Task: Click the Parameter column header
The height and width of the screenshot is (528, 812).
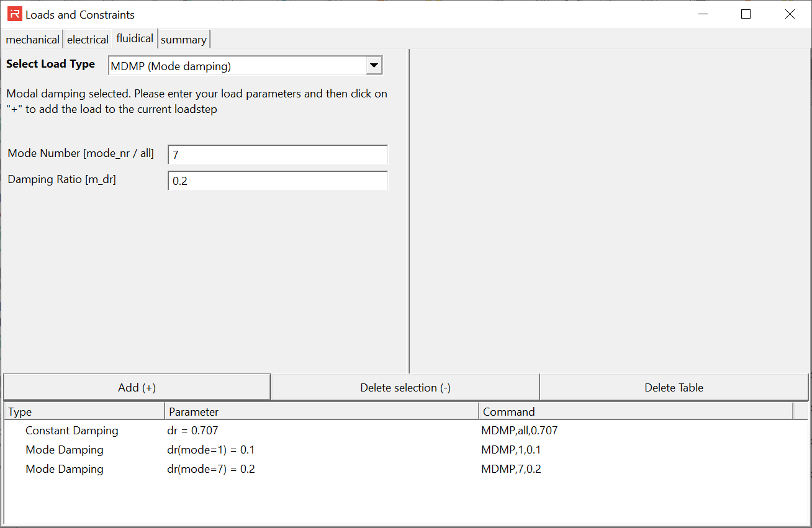Action: coord(322,411)
